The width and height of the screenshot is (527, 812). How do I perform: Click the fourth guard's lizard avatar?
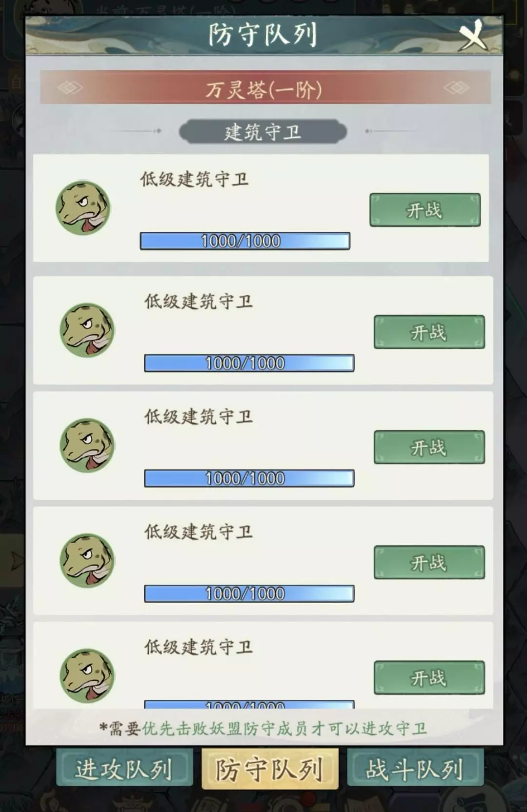coord(87,560)
